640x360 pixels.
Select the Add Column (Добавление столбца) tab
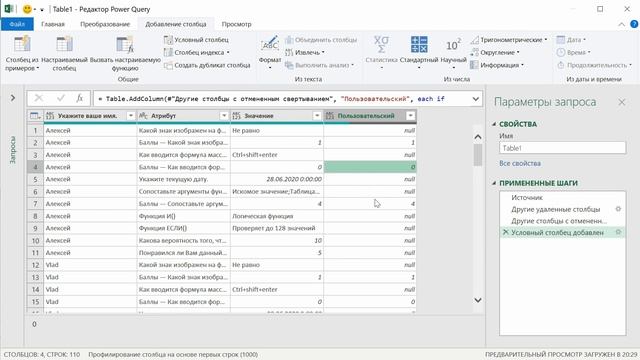pyautogui.click(x=176, y=24)
